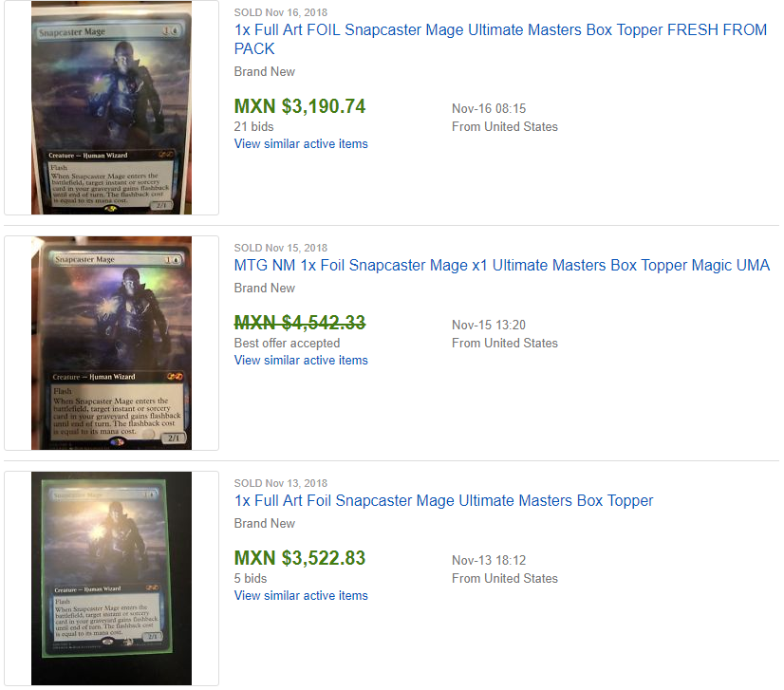Click the 'SOLD Nov 13, 2018' label
This screenshot has height=690, width=784.
(x=281, y=483)
